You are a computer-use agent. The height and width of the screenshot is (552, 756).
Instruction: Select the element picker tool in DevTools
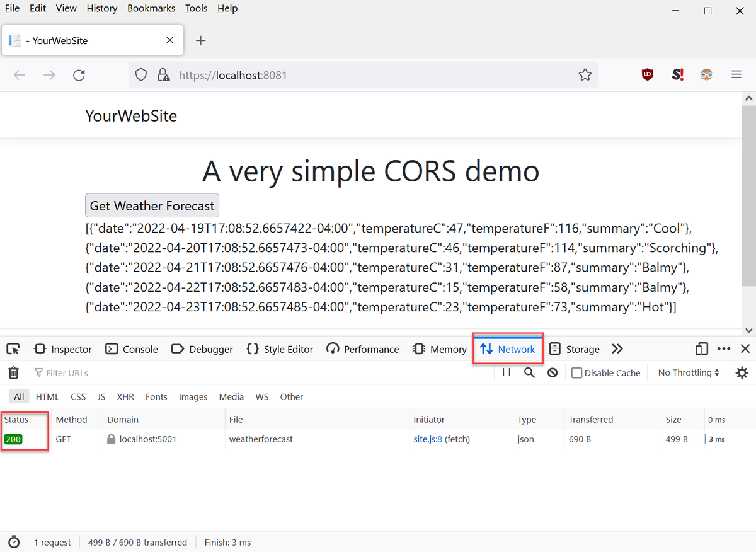13,348
